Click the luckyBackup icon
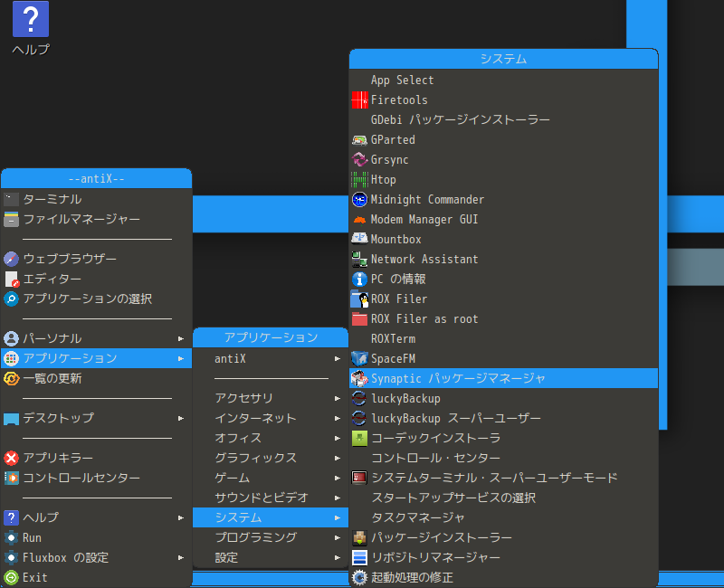Screen dimensions: 724x588 pos(359,398)
